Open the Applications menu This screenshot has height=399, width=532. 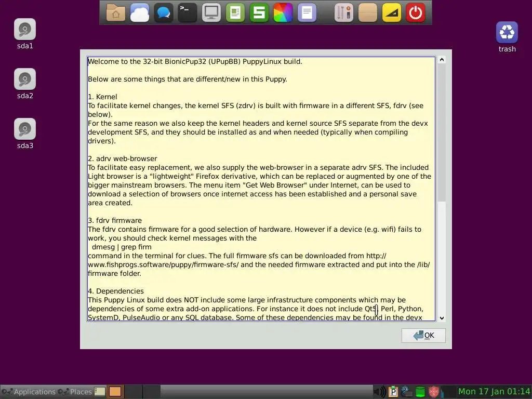coord(29,392)
